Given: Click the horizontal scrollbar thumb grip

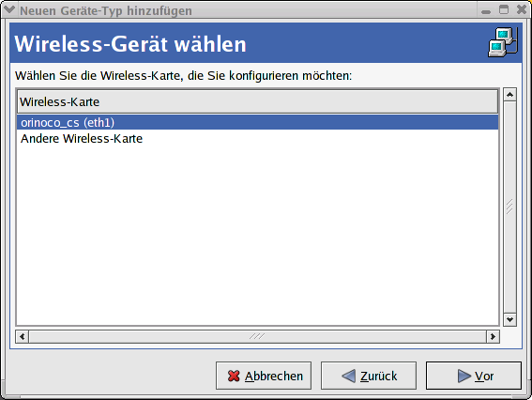Looking at the screenshot, I should point(257,336).
